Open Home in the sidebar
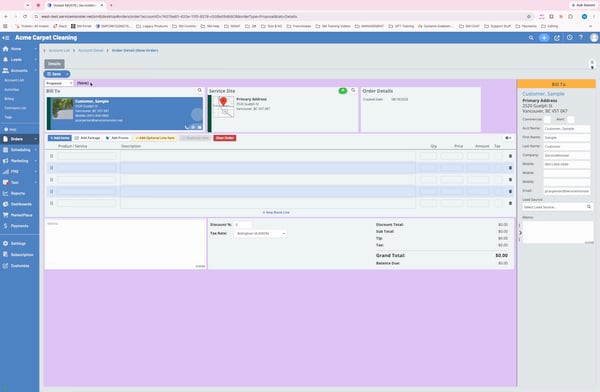The width and height of the screenshot is (600, 392). tap(16, 49)
